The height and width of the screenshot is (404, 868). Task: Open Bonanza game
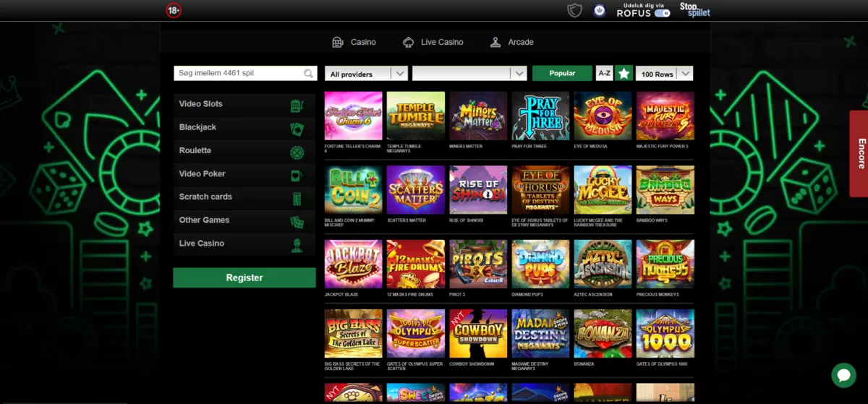(x=603, y=334)
